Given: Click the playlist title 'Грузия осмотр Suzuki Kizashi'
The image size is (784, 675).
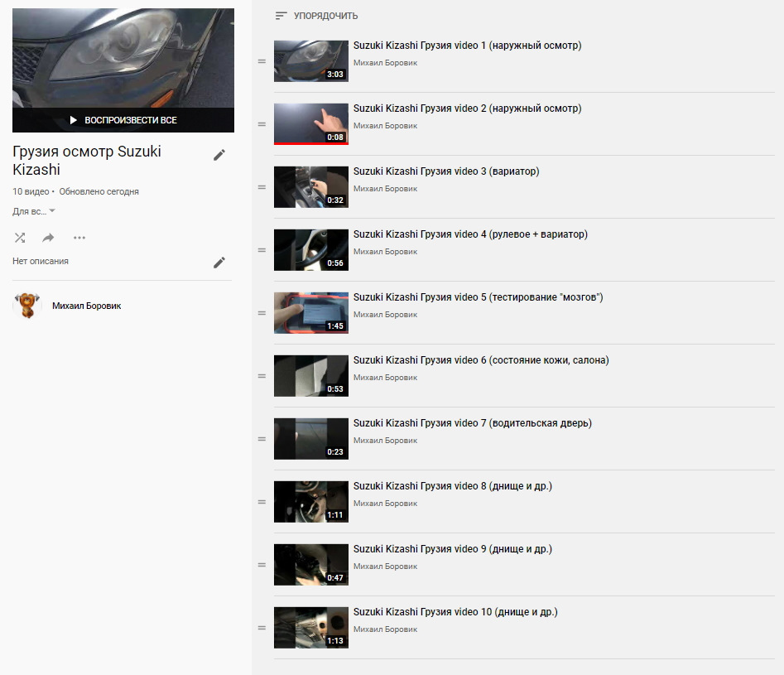Looking at the screenshot, I should 86,161.
